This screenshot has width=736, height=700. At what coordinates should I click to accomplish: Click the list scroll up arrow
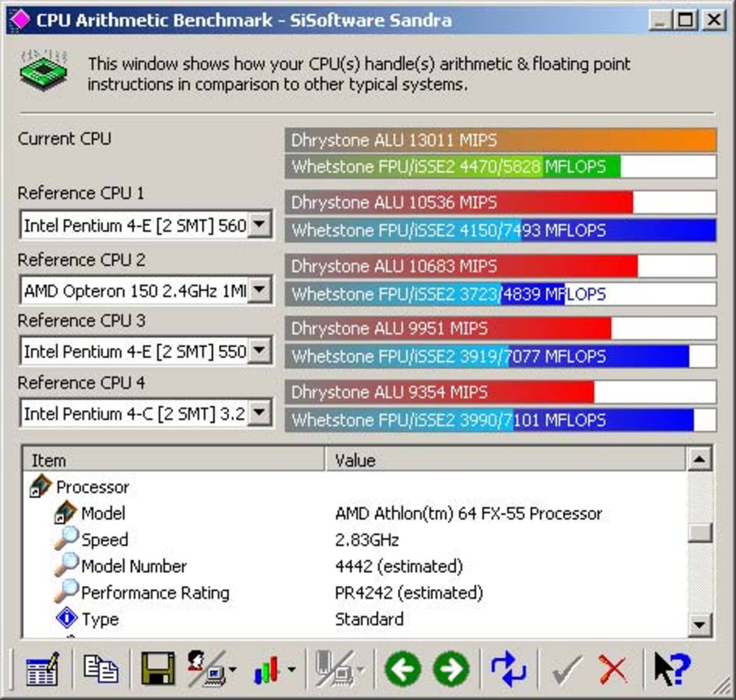point(700,459)
